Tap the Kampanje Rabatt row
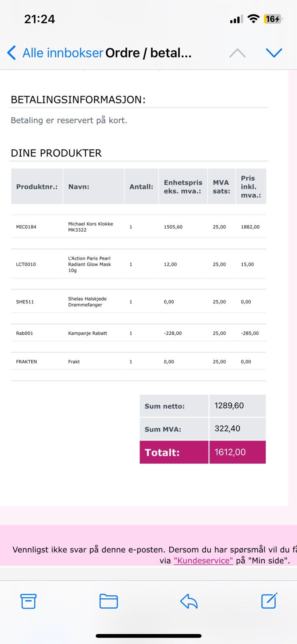 pos(139,333)
